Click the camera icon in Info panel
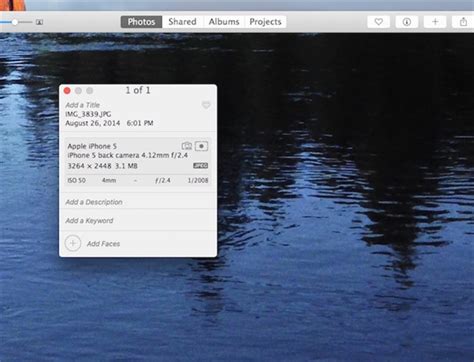474x362 pixels. click(x=187, y=146)
